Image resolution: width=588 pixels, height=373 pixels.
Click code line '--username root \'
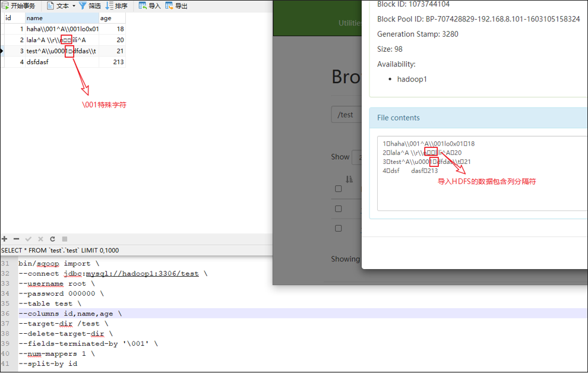pos(56,284)
